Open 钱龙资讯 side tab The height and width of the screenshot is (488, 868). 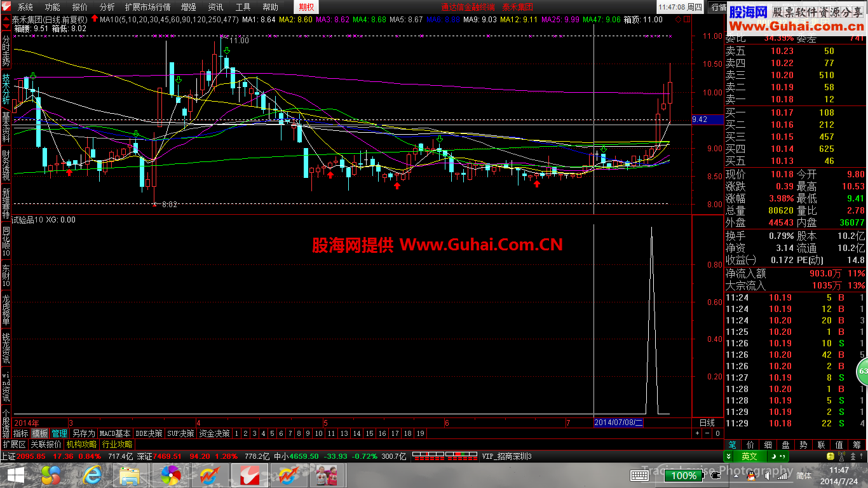click(x=6, y=348)
